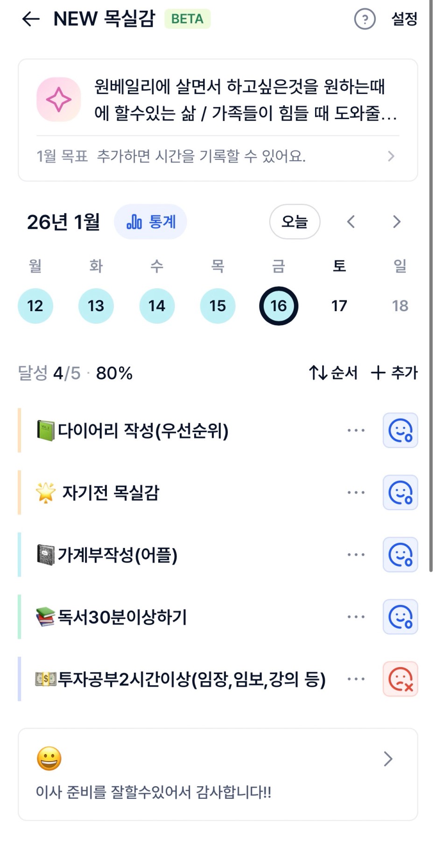The image size is (436, 868).
Task: Toggle completion for 다이어리 작성(우선순위)
Action: (400, 430)
